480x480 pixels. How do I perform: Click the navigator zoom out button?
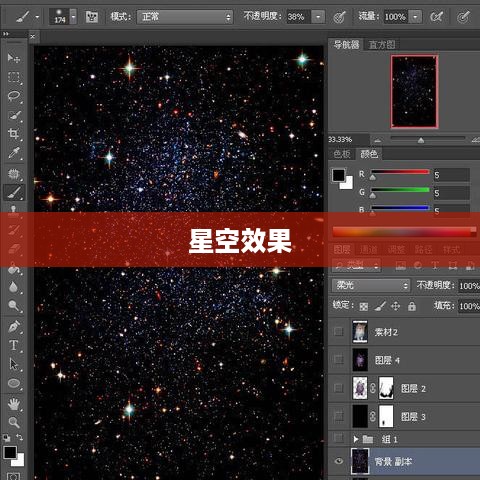pyautogui.click(x=377, y=140)
